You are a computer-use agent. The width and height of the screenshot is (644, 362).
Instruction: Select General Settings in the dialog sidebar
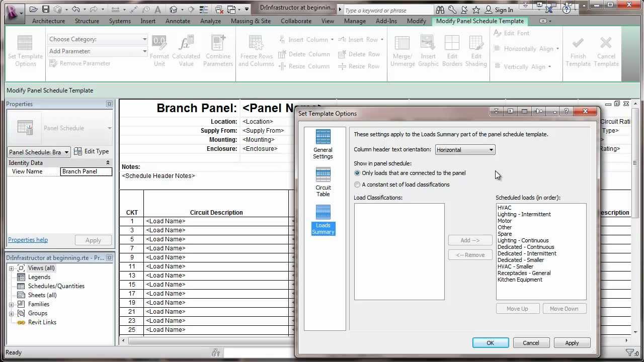(323, 144)
